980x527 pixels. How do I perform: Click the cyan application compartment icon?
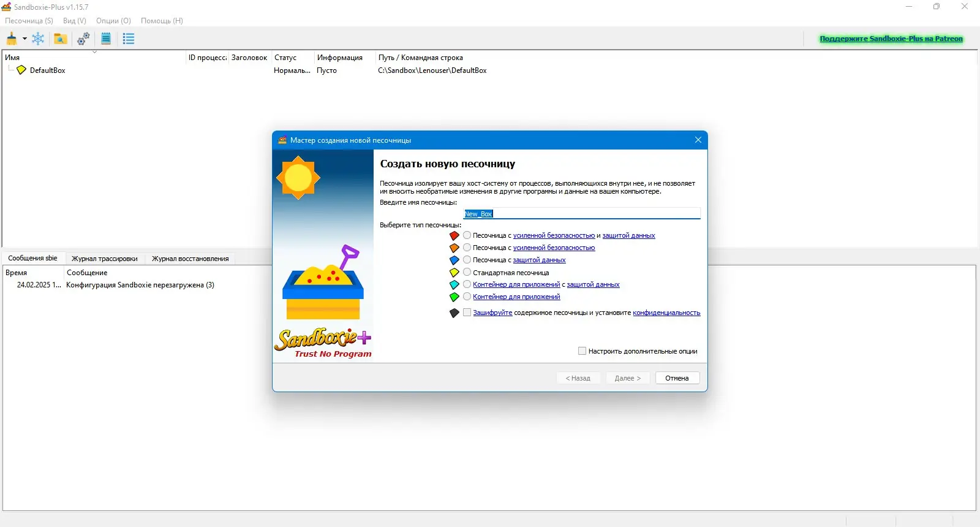(x=454, y=284)
